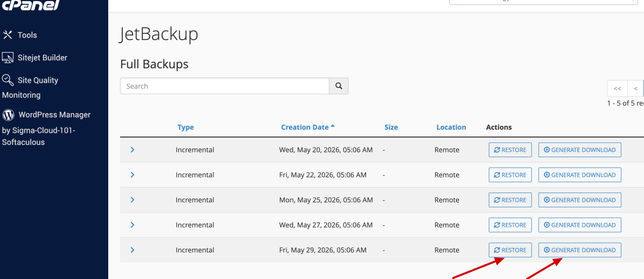Image resolution: width=644 pixels, height=279 pixels.
Task: Expand the May 20, 2026 backup row
Action: pos(133,150)
